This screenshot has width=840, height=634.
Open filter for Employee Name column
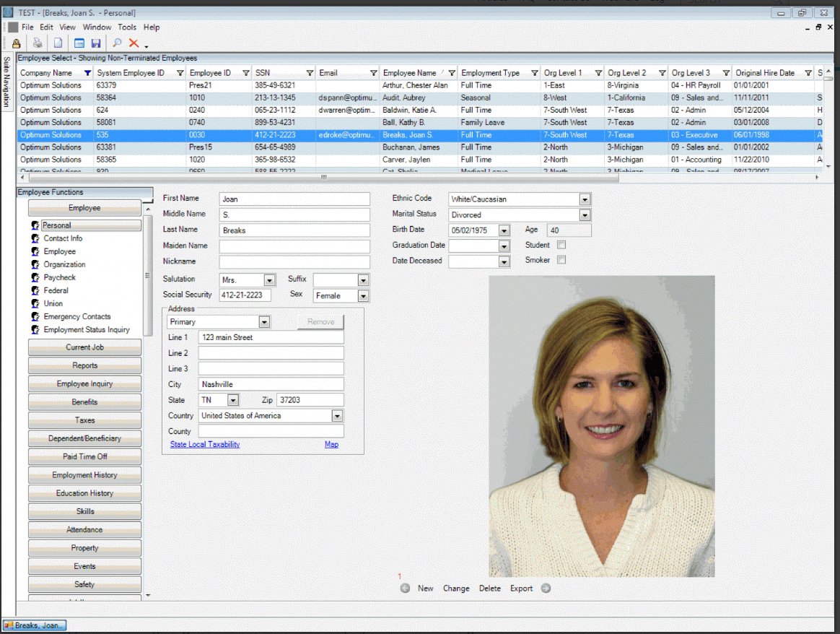click(x=452, y=73)
